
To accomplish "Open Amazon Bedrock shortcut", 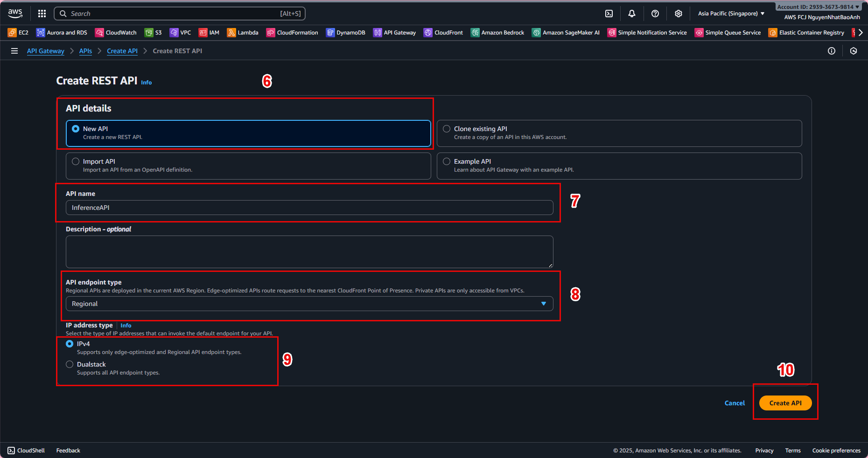I will coord(497,33).
